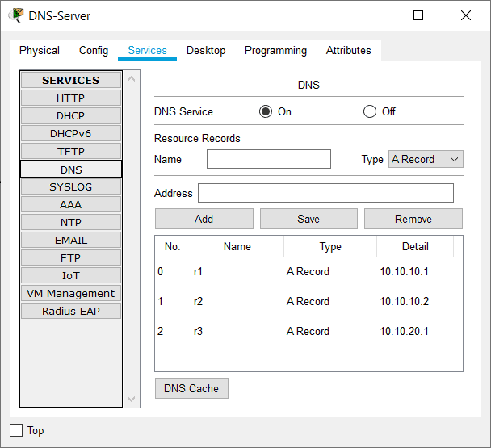Choose the Radius EAP service

coord(70,311)
